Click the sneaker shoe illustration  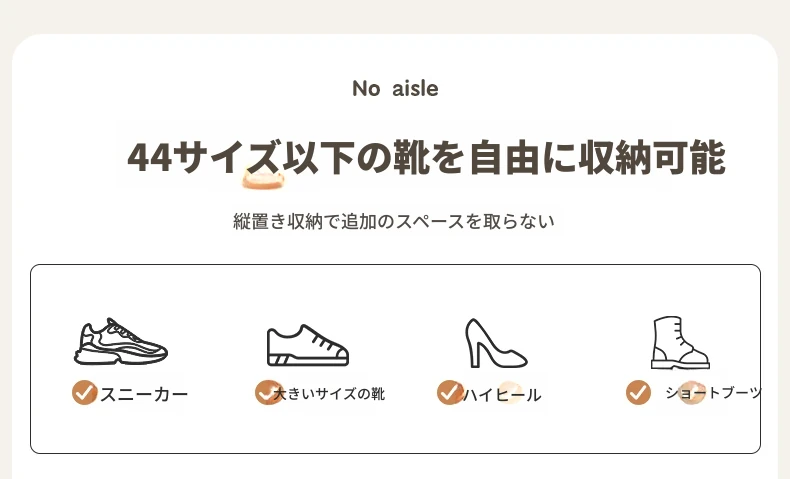click(121, 341)
